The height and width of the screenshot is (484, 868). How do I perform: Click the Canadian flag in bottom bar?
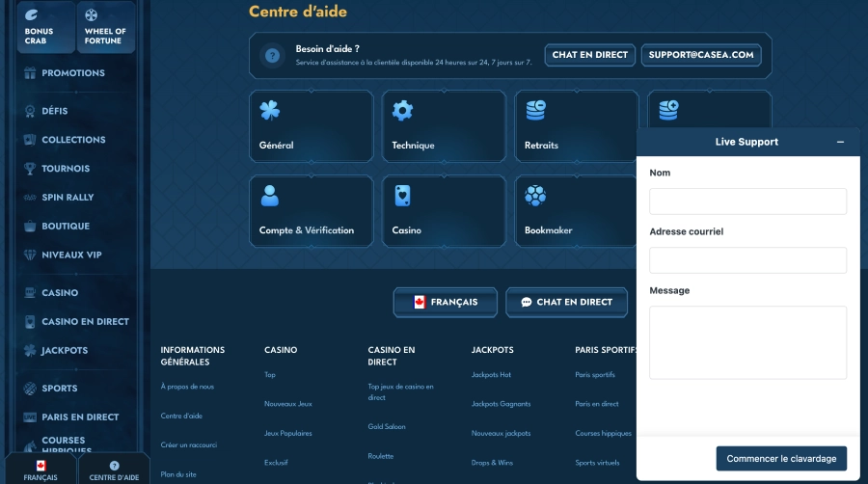click(x=41, y=466)
